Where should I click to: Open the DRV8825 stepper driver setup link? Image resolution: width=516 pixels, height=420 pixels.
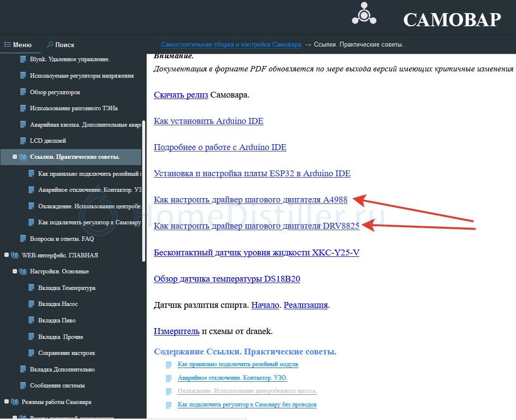tap(257, 226)
